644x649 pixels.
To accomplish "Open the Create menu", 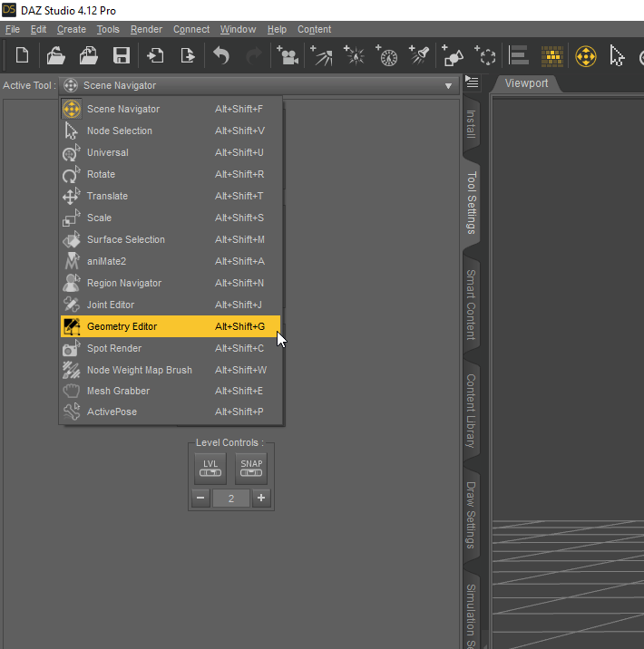I will pyautogui.click(x=72, y=29).
